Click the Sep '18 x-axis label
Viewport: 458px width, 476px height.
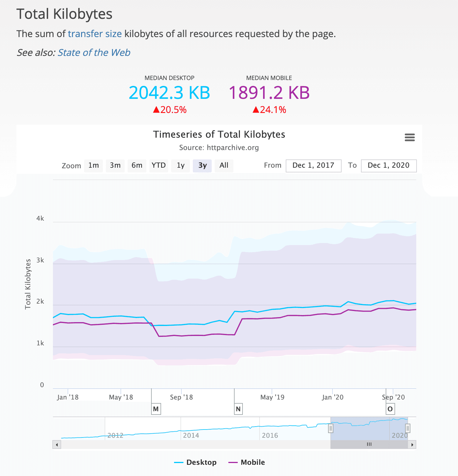click(181, 397)
